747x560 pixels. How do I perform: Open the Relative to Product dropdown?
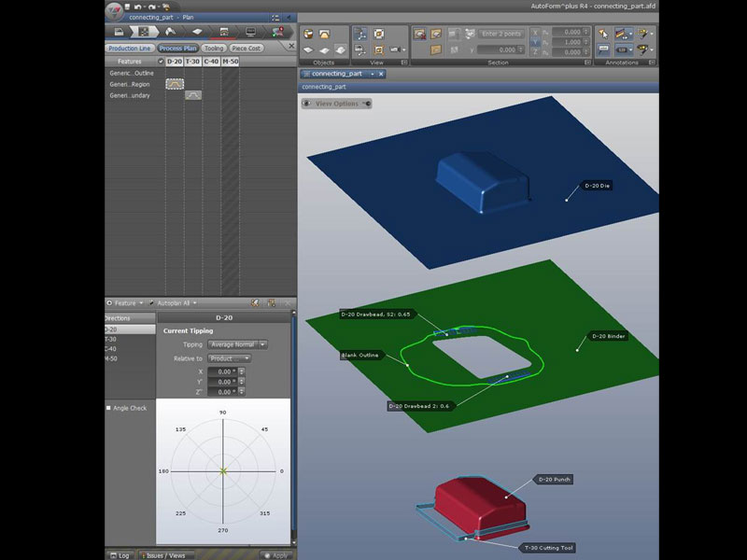229,358
